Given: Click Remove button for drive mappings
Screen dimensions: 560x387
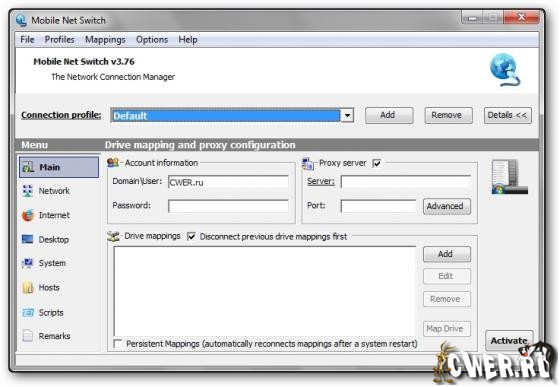Looking at the screenshot, I should point(446,299).
